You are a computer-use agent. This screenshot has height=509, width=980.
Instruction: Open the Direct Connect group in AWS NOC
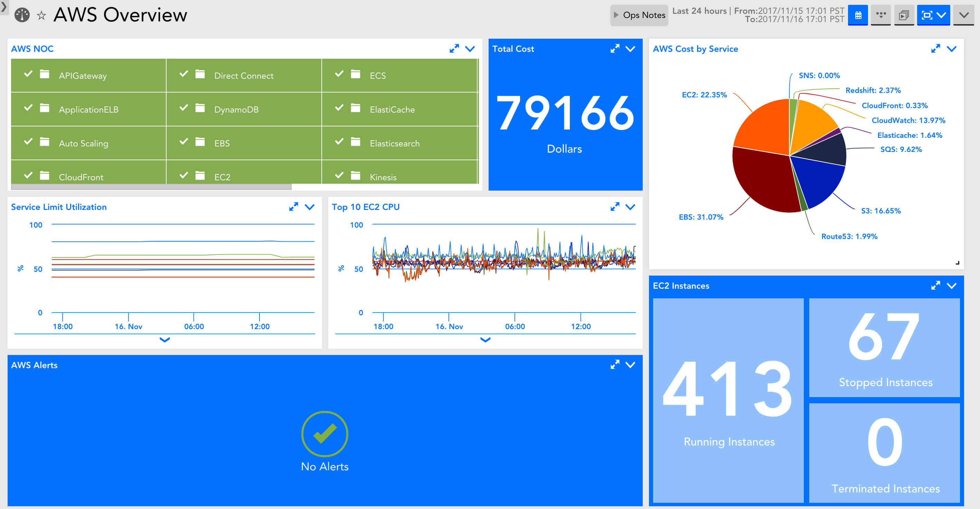[x=244, y=75]
